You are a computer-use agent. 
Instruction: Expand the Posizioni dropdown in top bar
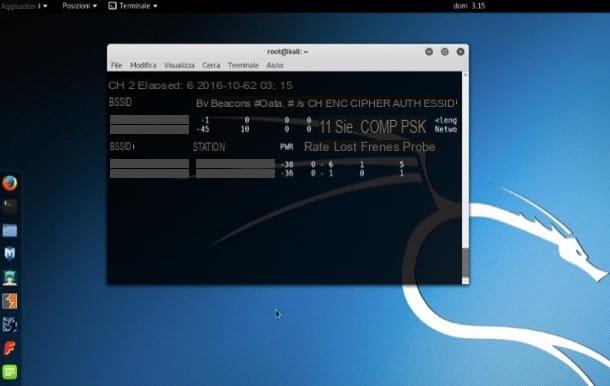pyautogui.click(x=79, y=6)
